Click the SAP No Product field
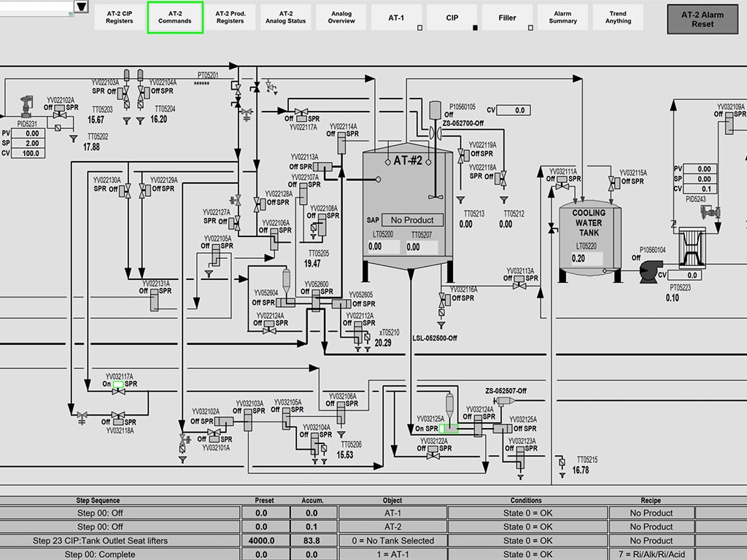This screenshot has width=747, height=560. click(412, 220)
